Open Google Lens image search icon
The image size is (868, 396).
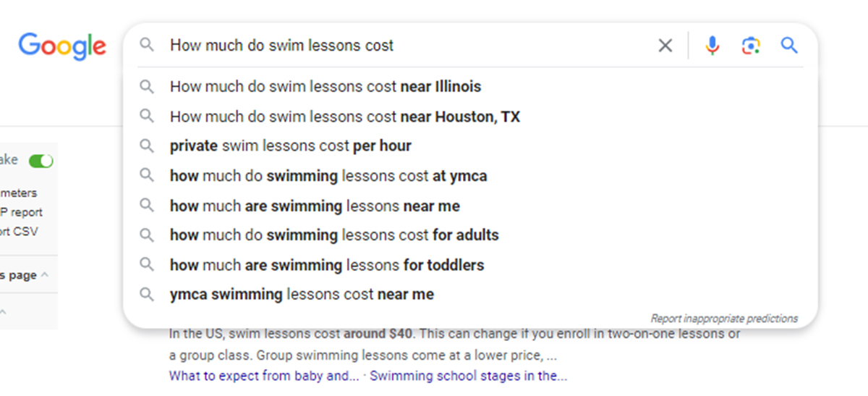click(751, 46)
